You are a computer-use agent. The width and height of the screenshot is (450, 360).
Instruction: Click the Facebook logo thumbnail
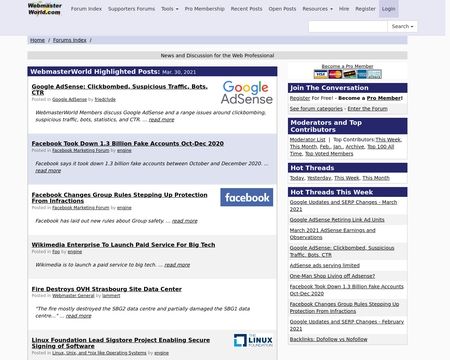click(247, 197)
